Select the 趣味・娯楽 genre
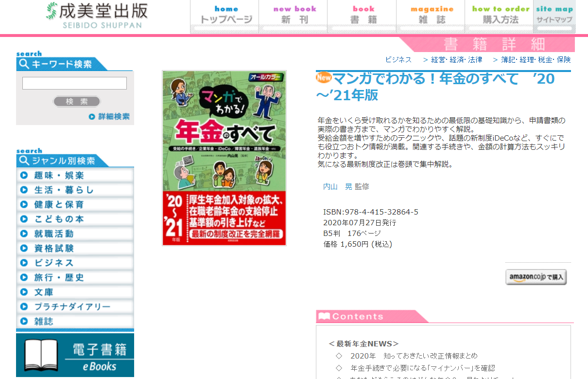 point(75,175)
